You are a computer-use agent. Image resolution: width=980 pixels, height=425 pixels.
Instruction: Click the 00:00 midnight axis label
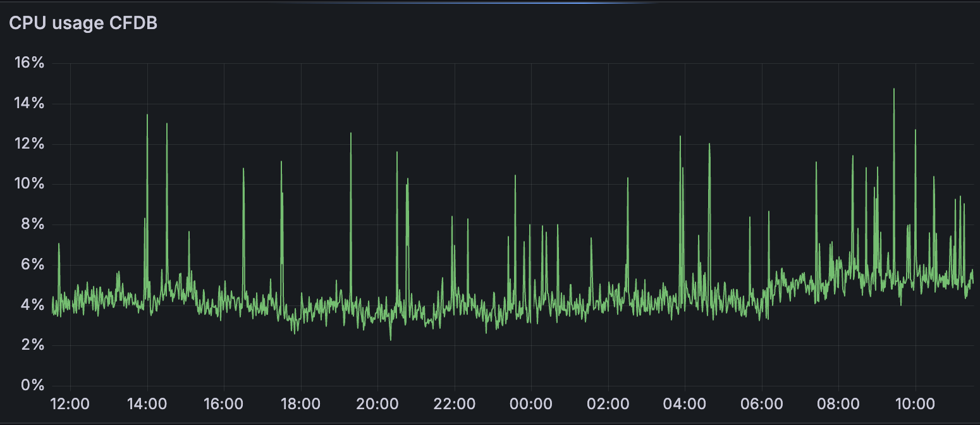pos(531,403)
